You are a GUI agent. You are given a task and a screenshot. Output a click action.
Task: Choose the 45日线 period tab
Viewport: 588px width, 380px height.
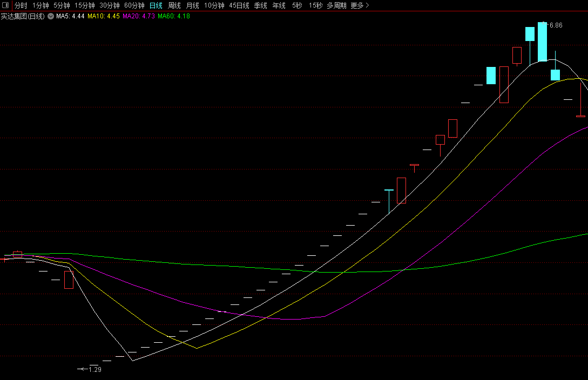point(239,5)
